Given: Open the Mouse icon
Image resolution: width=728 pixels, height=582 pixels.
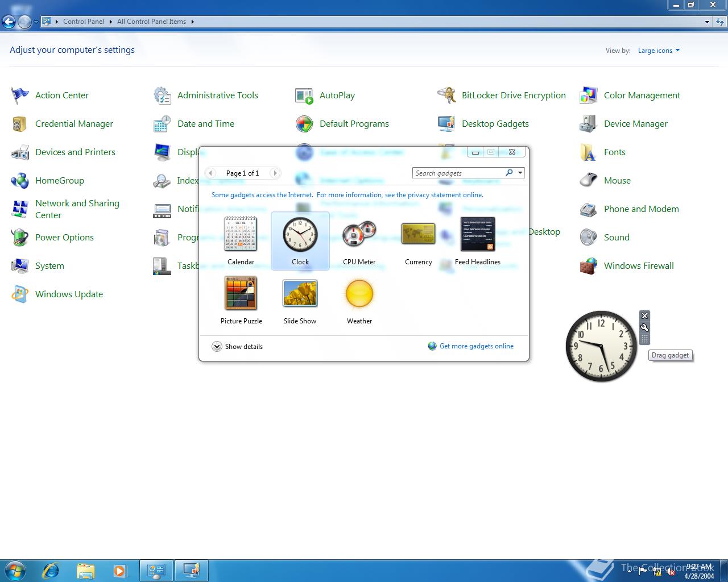Looking at the screenshot, I should point(589,181).
